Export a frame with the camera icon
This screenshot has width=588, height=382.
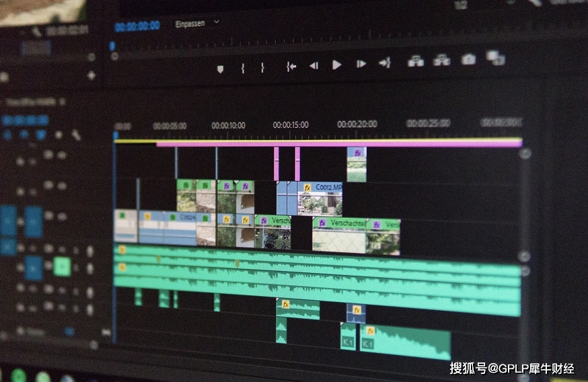pyautogui.click(x=468, y=59)
